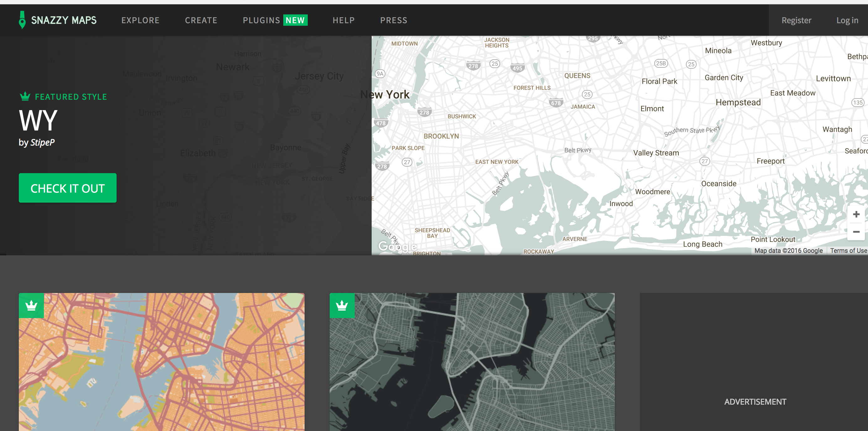Click the Snazzy Maps pin logo icon
868x431 pixels.
22,20
